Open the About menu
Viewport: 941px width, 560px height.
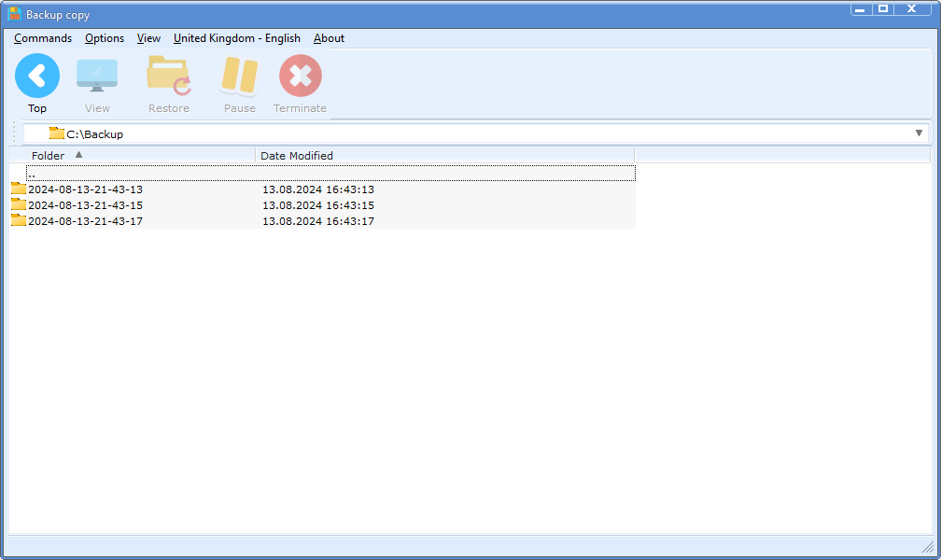pyautogui.click(x=329, y=38)
